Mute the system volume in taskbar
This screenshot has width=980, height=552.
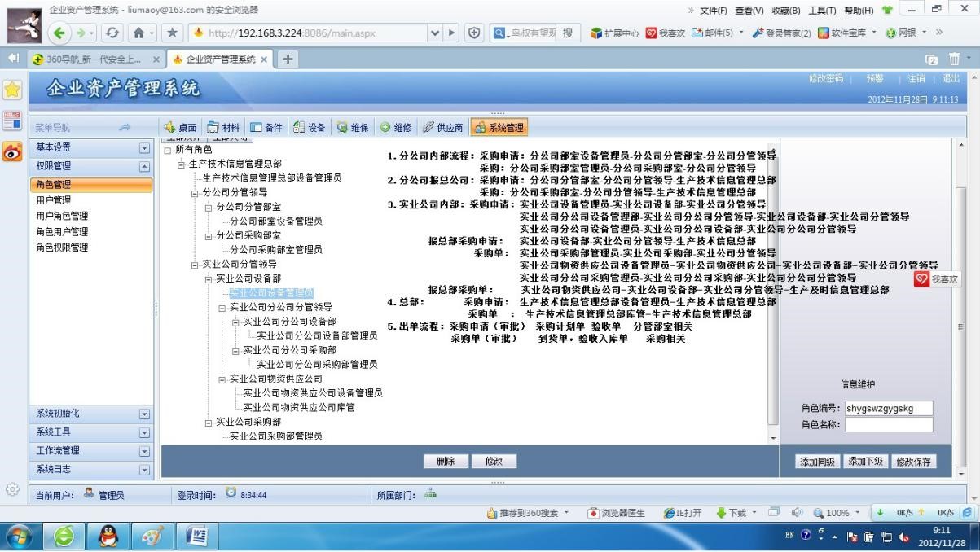click(x=797, y=512)
